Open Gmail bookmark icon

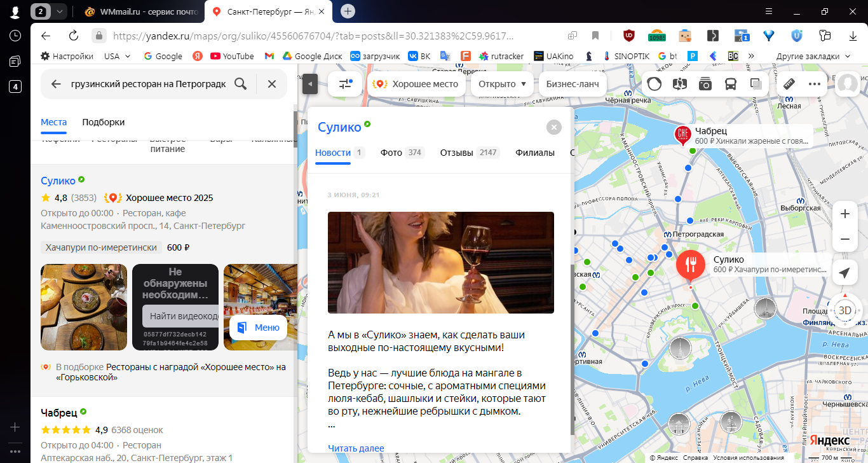click(x=269, y=56)
